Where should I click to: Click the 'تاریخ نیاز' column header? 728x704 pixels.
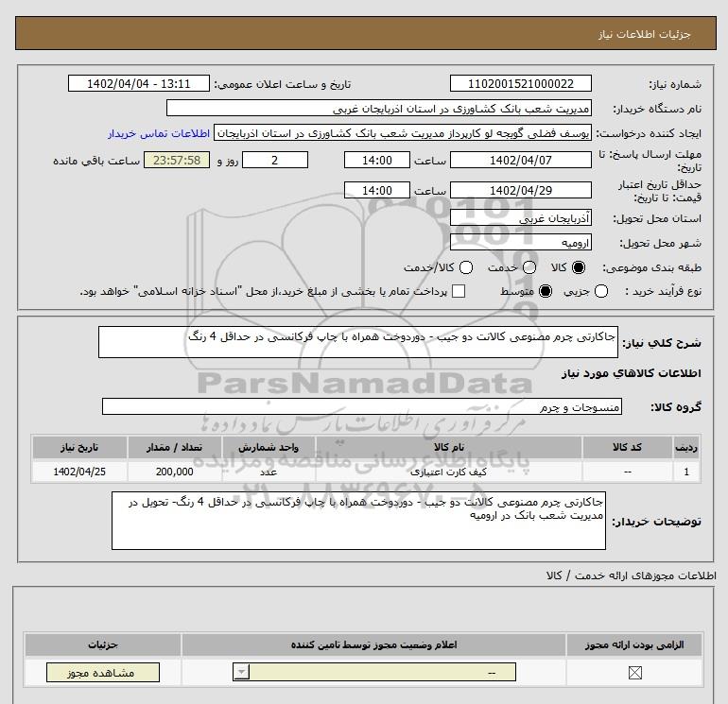pos(79,447)
